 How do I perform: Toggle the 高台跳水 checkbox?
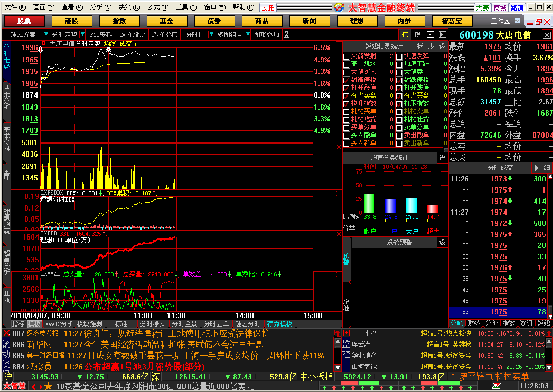click(346, 64)
